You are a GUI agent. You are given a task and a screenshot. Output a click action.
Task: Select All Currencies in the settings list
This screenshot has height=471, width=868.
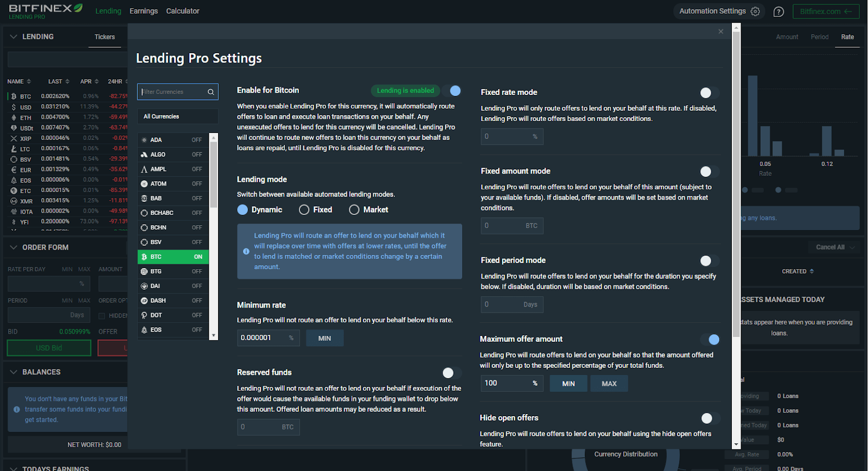[178, 117]
